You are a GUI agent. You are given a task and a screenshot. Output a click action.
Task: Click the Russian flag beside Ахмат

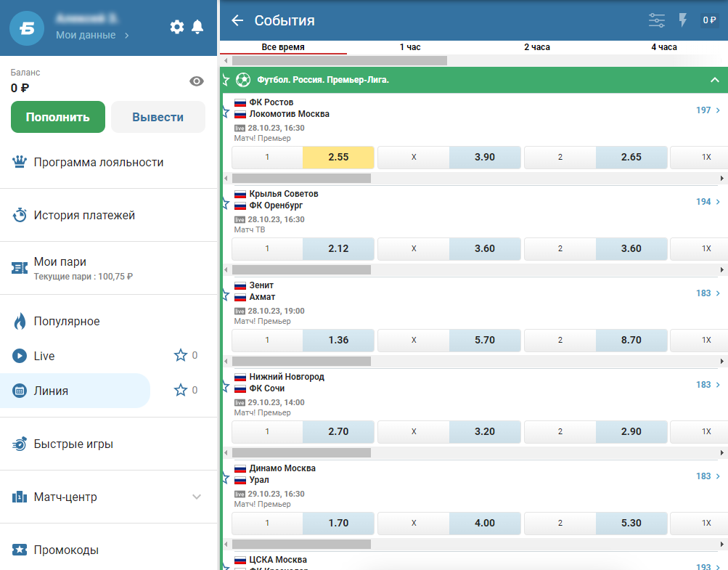point(240,297)
